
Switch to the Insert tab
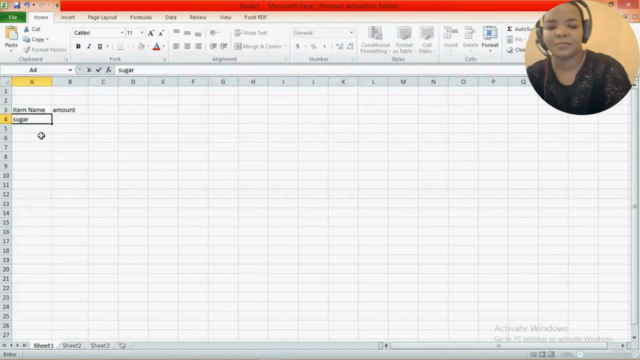point(68,17)
